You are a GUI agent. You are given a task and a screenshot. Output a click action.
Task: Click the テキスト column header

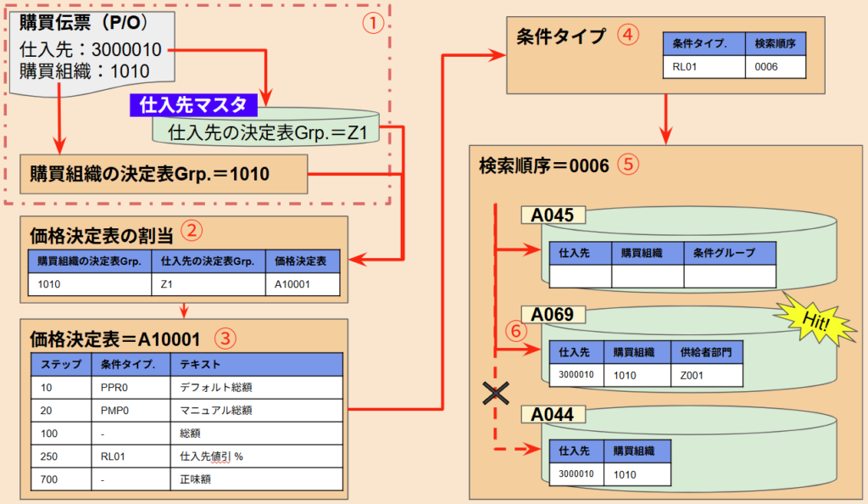coord(256,365)
